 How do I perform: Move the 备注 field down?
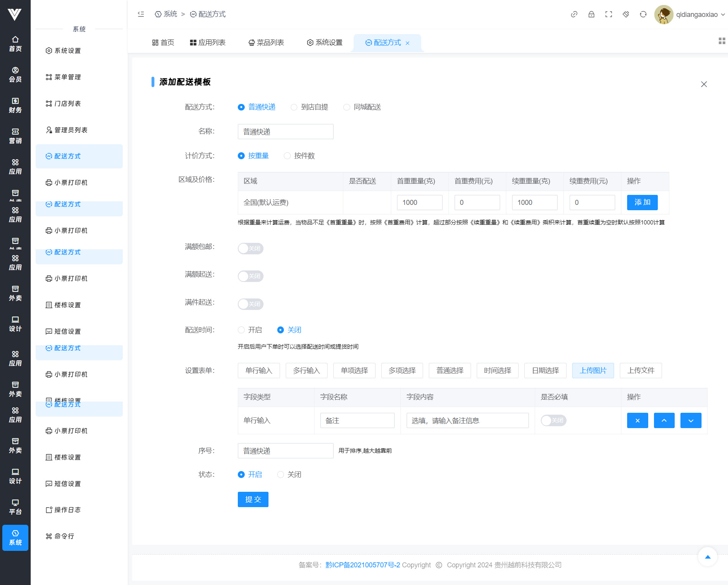tap(690, 420)
